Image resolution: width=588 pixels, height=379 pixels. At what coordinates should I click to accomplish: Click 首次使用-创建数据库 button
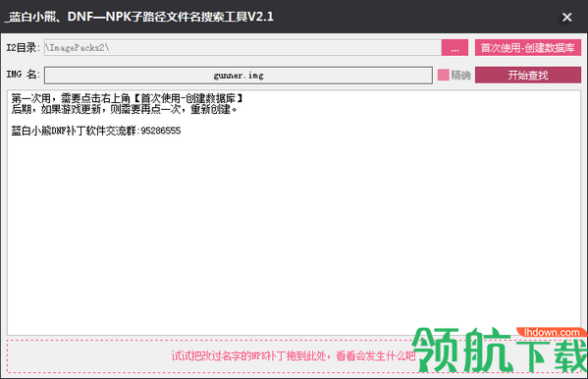coord(527,48)
